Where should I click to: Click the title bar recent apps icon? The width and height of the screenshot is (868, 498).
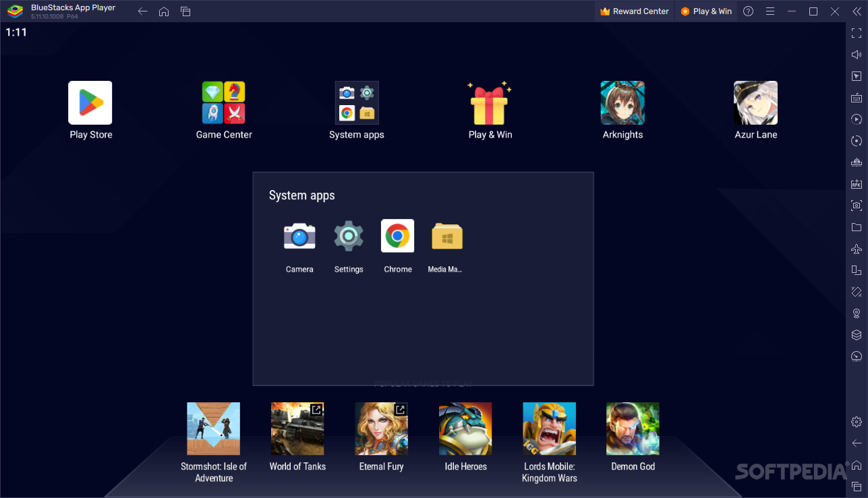[x=185, y=11]
